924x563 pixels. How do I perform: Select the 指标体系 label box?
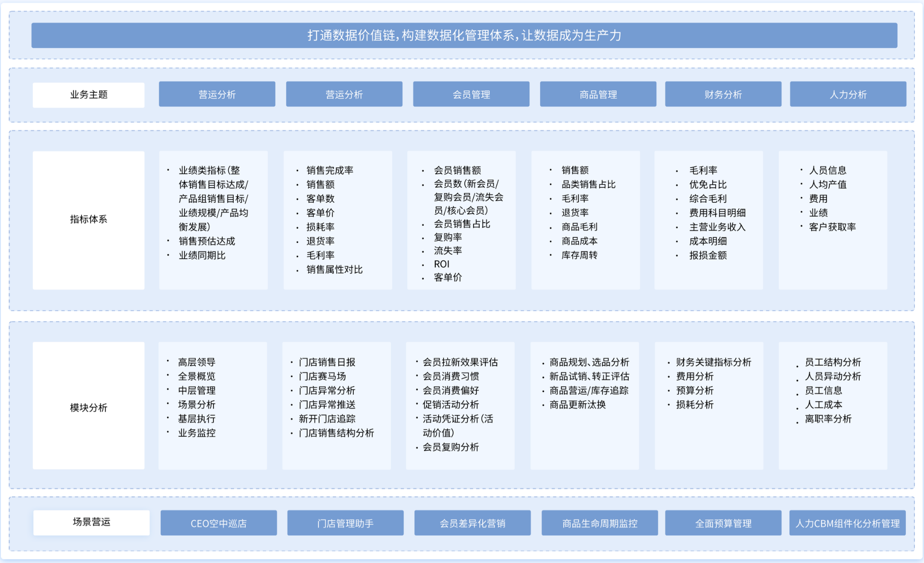(x=88, y=220)
